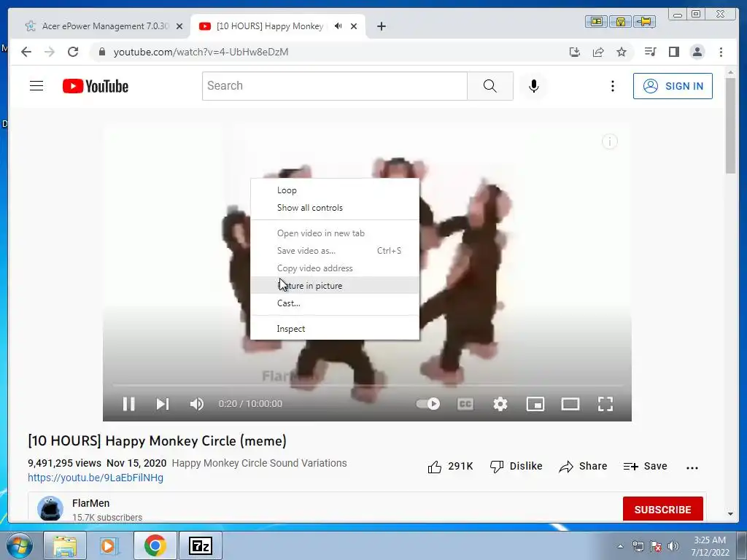Viewport: 747px width, 560px height.
Task: Switch to theater mode
Action: pyautogui.click(x=570, y=404)
